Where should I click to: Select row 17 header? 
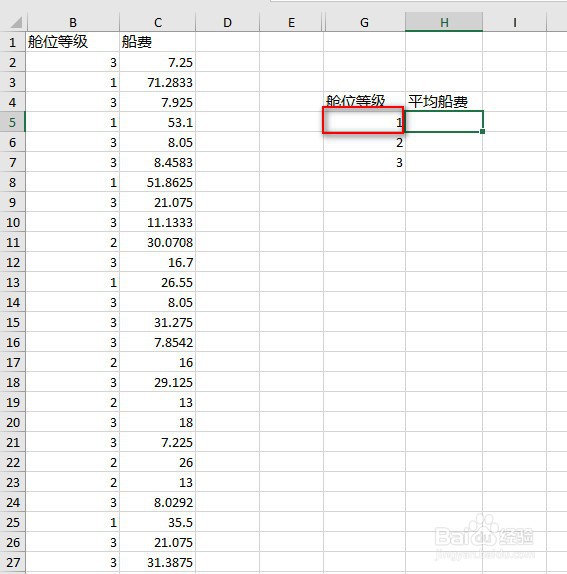[12, 362]
